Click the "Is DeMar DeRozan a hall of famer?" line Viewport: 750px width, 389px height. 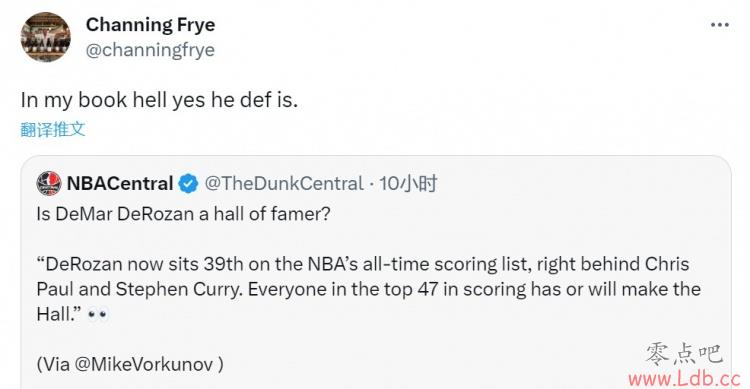point(183,213)
